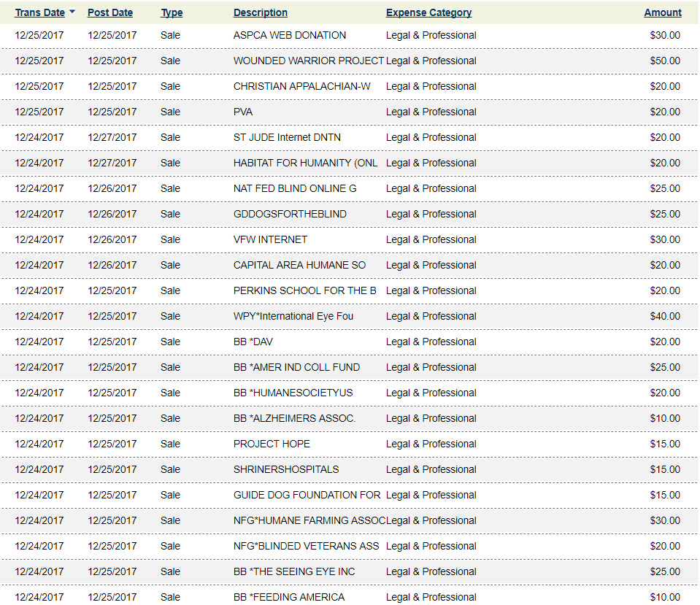The image size is (700, 605).
Task: Select BB *HUMANESOCIETYUS description
Action: tap(293, 393)
